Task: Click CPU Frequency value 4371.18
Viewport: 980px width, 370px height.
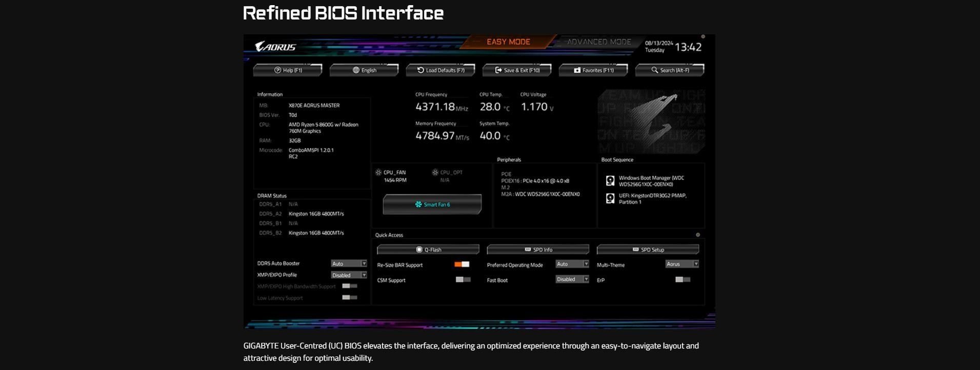Action: pos(435,107)
